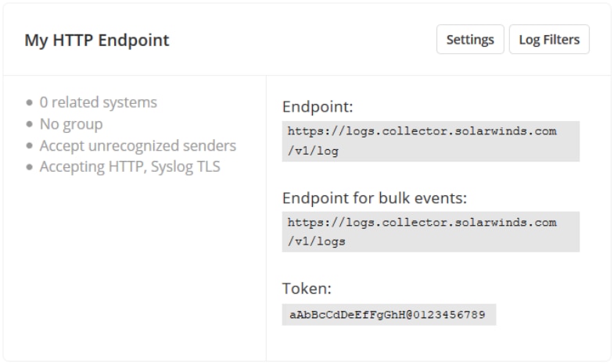This screenshot has width=614, height=364.
Task: Click the /v1/log endpoint path
Action: (x=313, y=151)
